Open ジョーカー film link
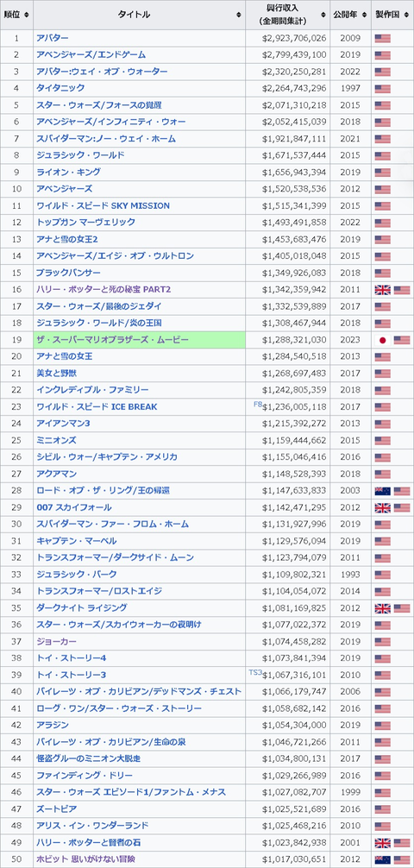 pos(56,641)
